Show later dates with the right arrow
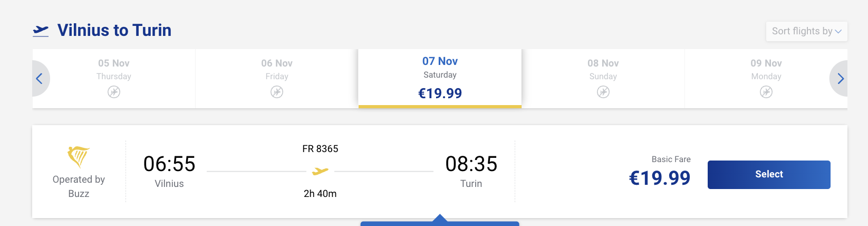The image size is (868, 226). (x=839, y=79)
